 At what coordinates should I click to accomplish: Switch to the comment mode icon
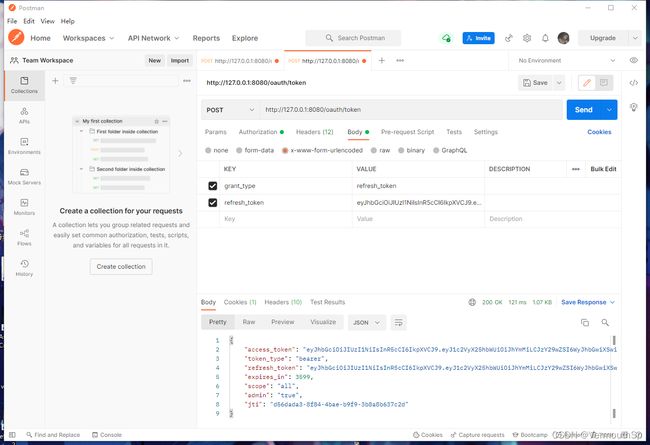coord(604,83)
